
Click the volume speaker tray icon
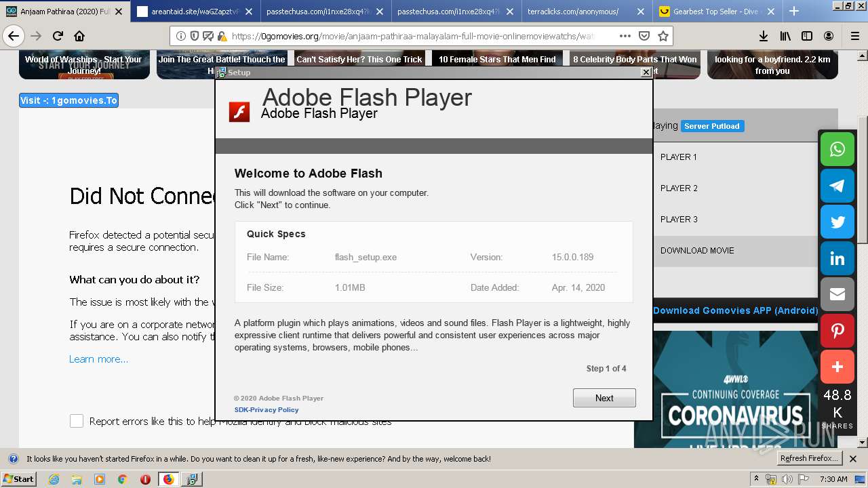[x=787, y=479]
